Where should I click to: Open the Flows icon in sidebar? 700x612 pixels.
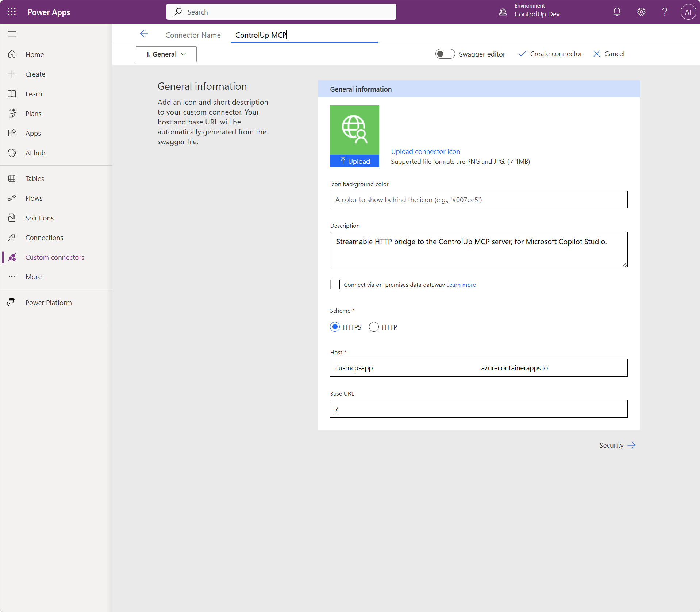pyautogui.click(x=12, y=198)
